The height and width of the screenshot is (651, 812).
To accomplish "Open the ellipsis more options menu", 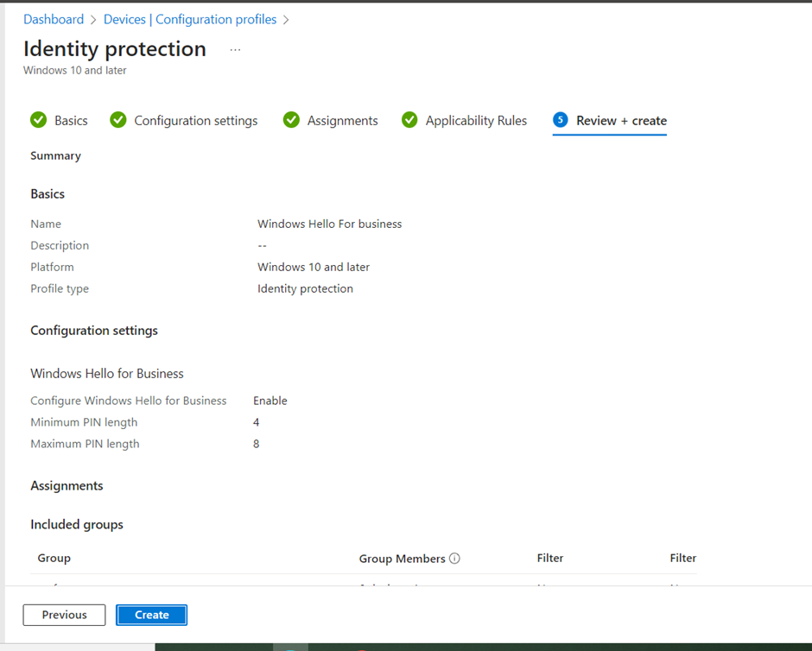I will (235, 50).
